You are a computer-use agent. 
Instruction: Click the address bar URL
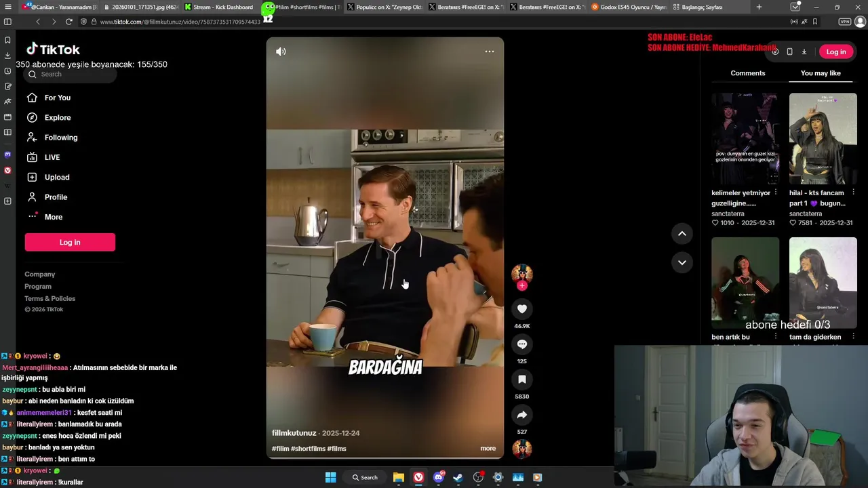180,22
